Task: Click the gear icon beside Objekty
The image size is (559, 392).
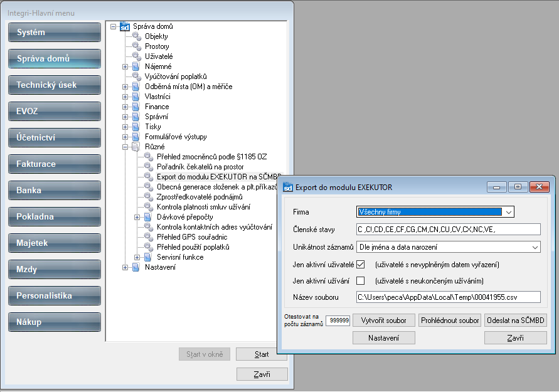Action: (137, 36)
